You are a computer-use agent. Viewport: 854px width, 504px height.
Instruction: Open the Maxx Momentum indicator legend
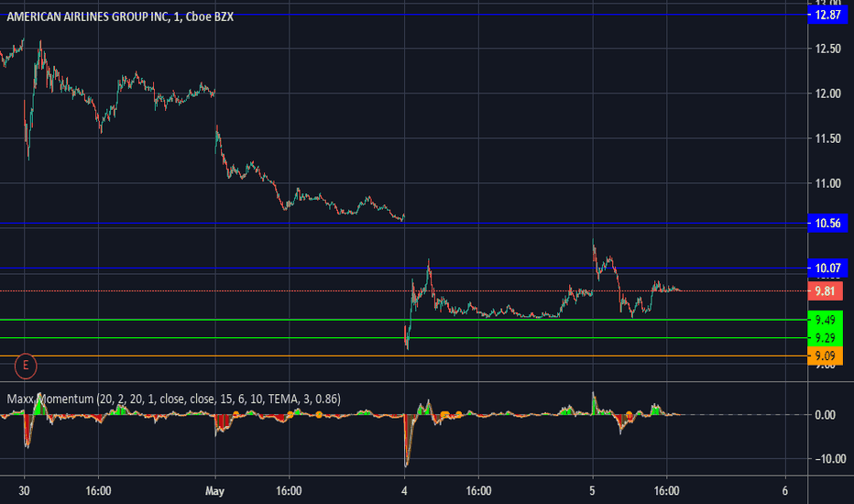[x=173, y=399]
